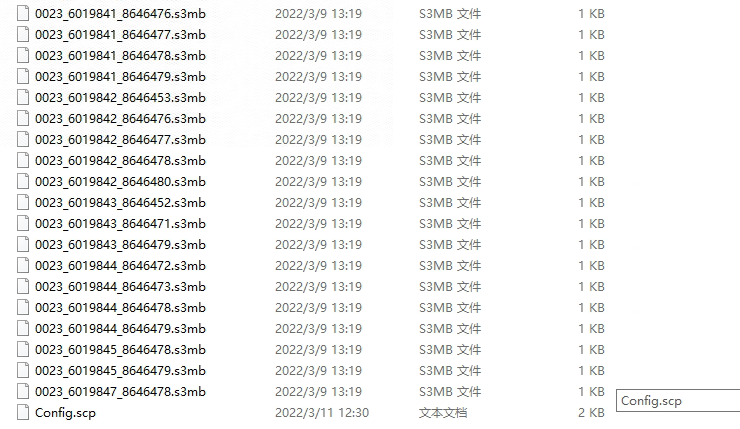Viewport: 740px width, 429px height.
Task: Select file 0023_6019841_8646477.s3mb
Action: tap(120, 35)
